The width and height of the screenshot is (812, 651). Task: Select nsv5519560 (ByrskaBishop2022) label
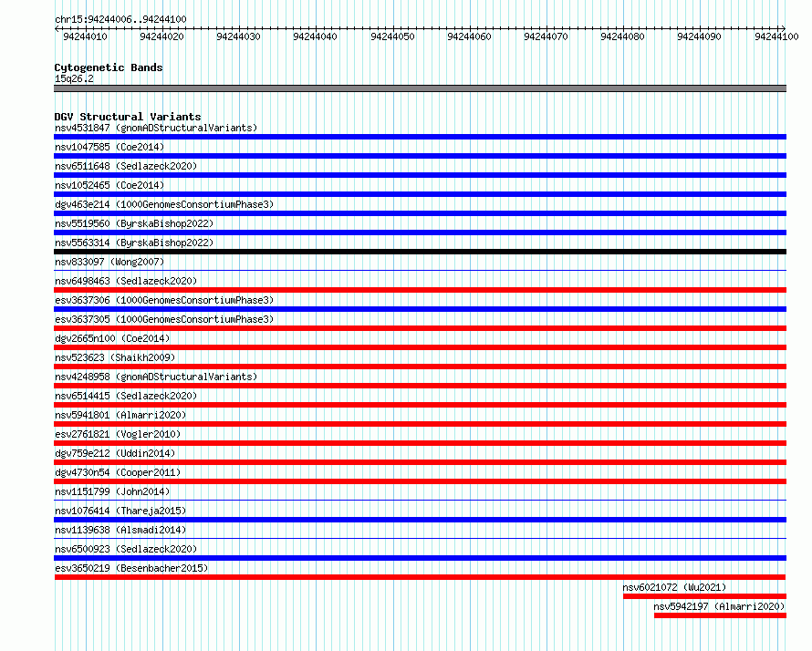pos(134,223)
